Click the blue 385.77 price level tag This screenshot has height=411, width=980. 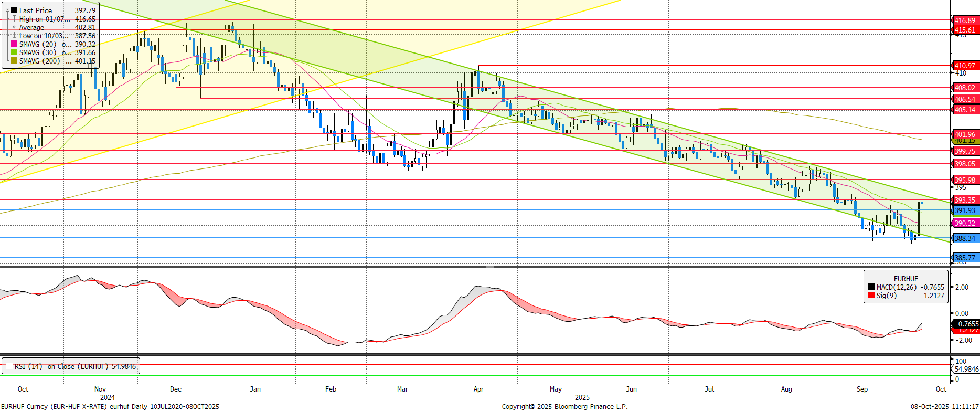click(x=965, y=258)
